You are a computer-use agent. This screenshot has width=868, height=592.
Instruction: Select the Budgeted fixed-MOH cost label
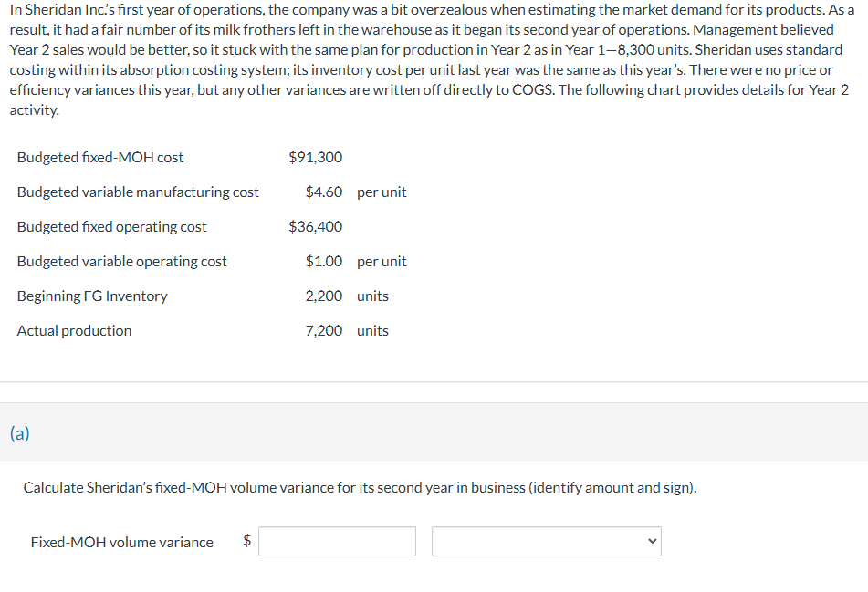[100, 157]
